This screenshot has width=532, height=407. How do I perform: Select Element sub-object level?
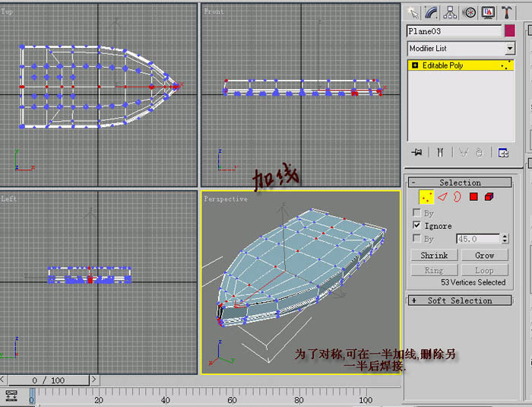[x=489, y=197]
